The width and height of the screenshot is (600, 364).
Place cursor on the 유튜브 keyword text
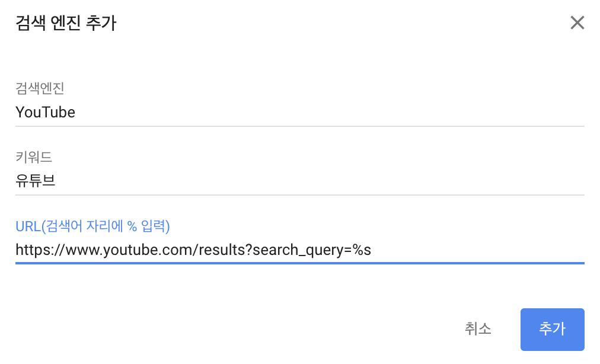click(x=36, y=181)
